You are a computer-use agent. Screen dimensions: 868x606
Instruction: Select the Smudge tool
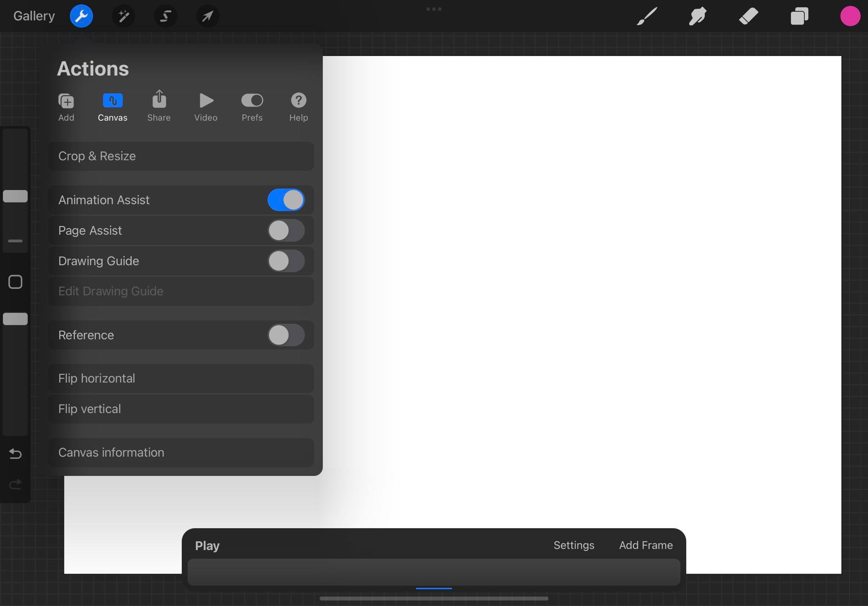click(x=698, y=16)
